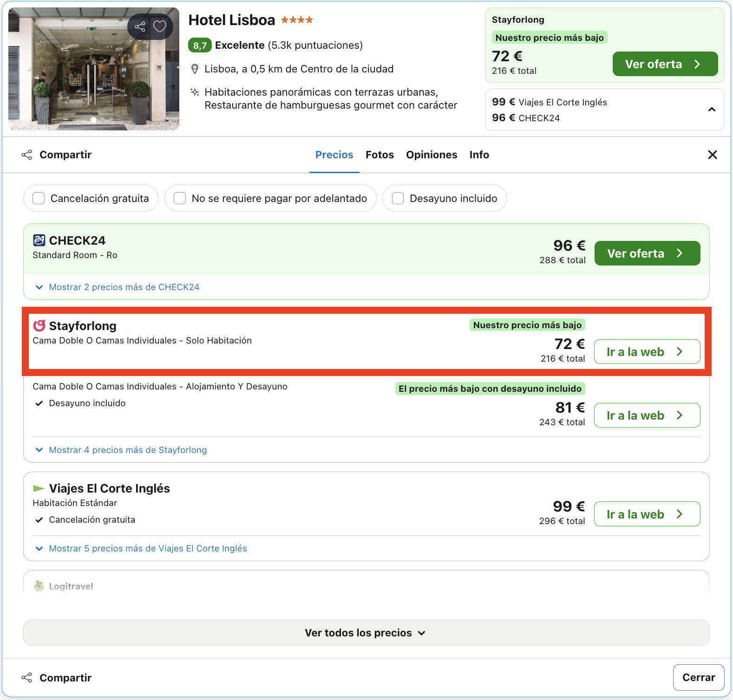Viewport: 733px width, 700px height.
Task: Click the share icon in the bottom footer
Action: click(27, 678)
